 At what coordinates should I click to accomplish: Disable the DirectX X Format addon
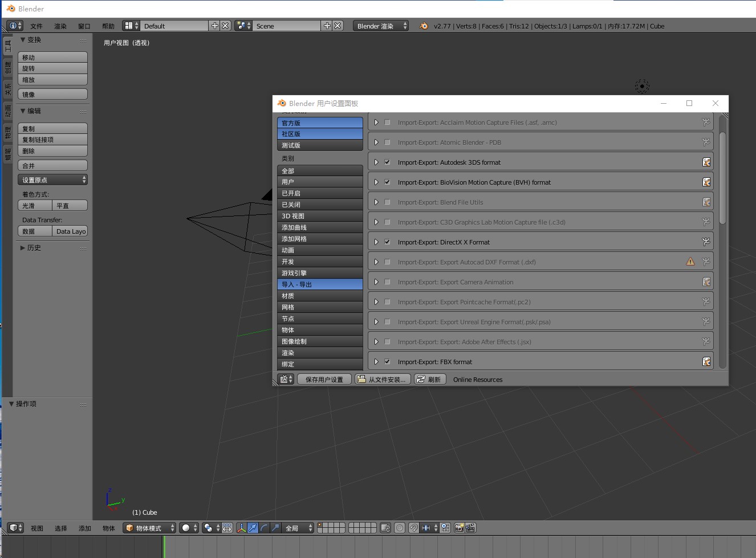[387, 242]
